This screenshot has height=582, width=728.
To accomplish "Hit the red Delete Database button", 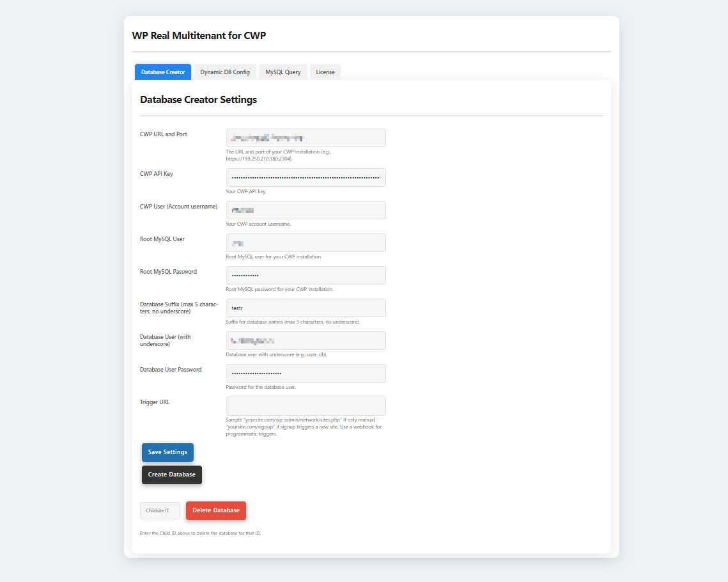I will pos(215,510).
